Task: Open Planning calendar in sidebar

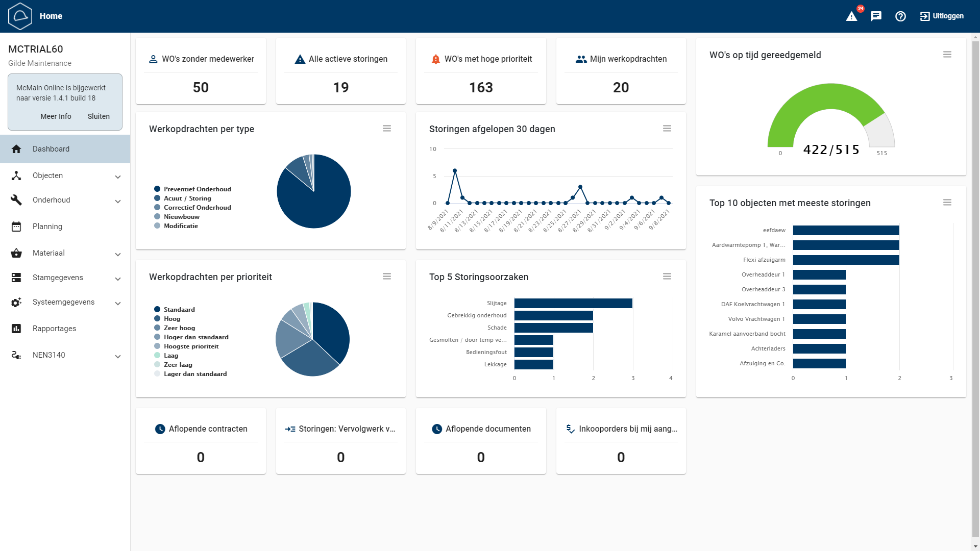Action: (x=47, y=227)
